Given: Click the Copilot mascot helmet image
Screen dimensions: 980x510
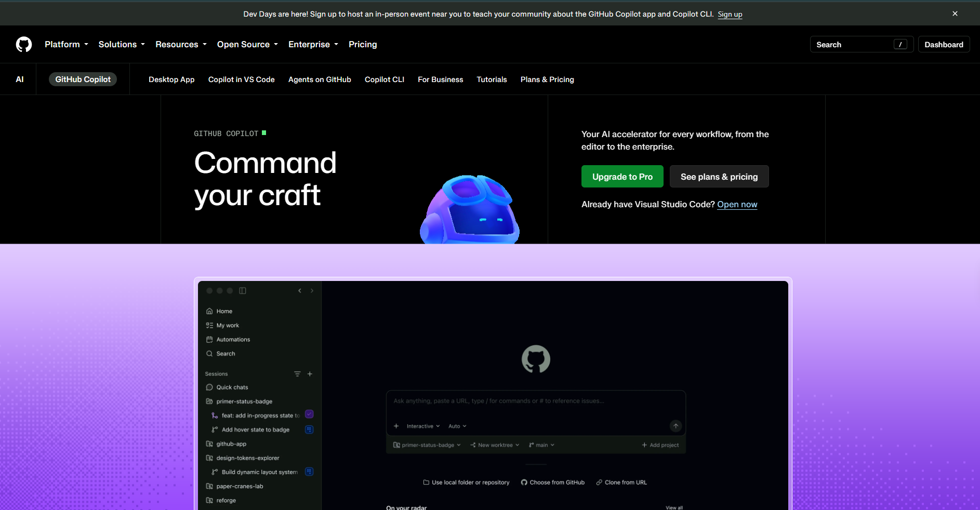Looking at the screenshot, I should pos(470,209).
